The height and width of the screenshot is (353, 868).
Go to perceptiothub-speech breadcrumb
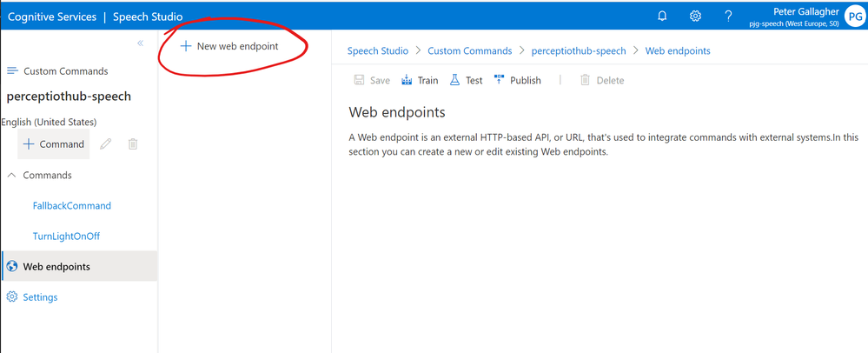(579, 51)
